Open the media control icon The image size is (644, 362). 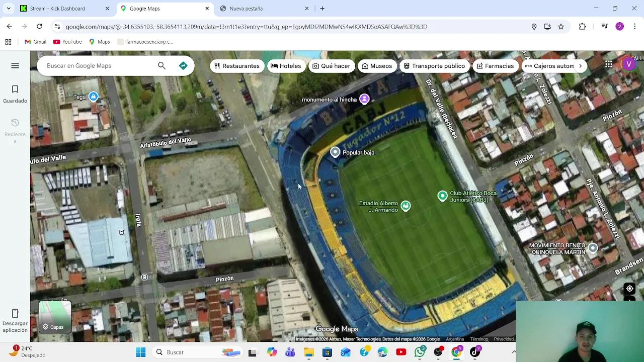pyautogui.click(x=604, y=27)
